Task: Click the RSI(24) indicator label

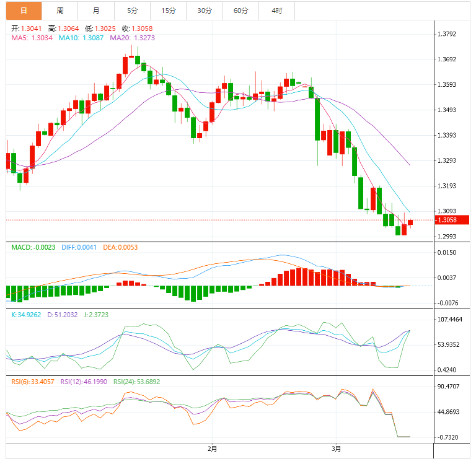Action: click(136, 382)
